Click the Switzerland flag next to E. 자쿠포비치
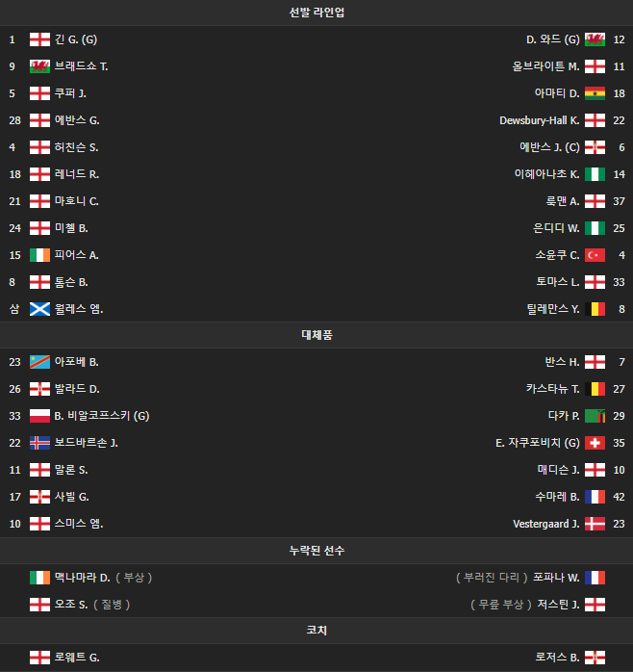The width and height of the screenshot is (633, 672). pos(595,443)
